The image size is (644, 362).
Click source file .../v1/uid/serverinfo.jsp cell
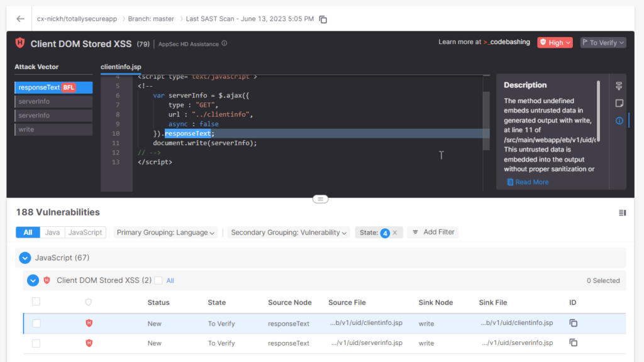[367, 343]
